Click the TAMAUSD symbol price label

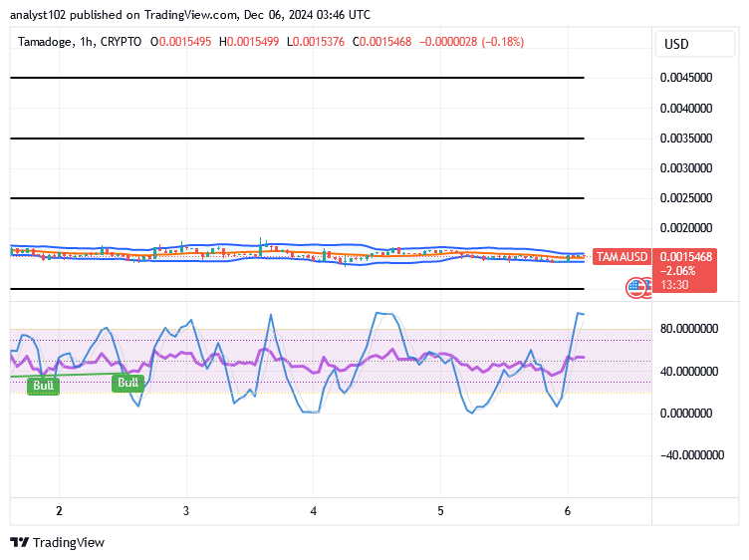[622, 257]
